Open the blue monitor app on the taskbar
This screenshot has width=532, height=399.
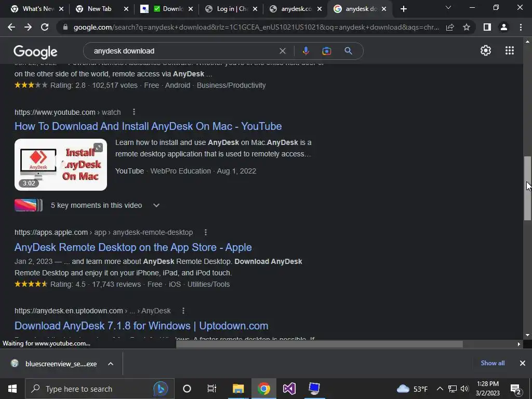point(314,389)
